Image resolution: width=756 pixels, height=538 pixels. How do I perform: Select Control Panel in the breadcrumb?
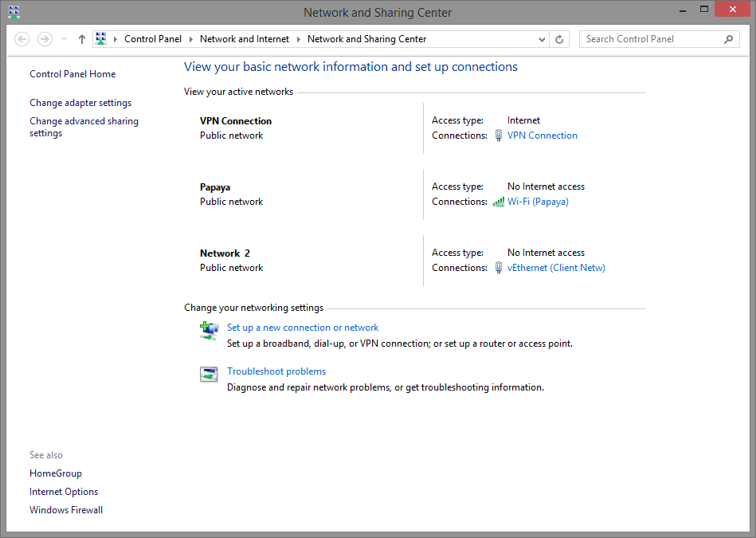coord(153,39)
